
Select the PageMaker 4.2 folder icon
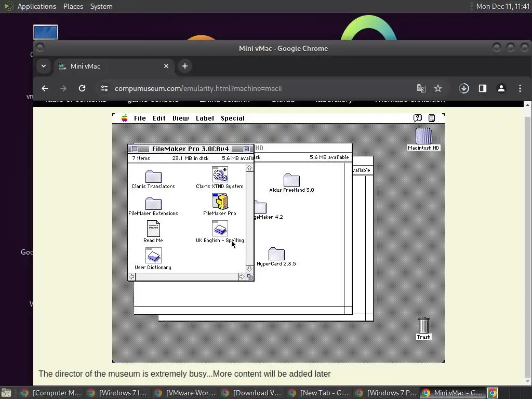261,207
